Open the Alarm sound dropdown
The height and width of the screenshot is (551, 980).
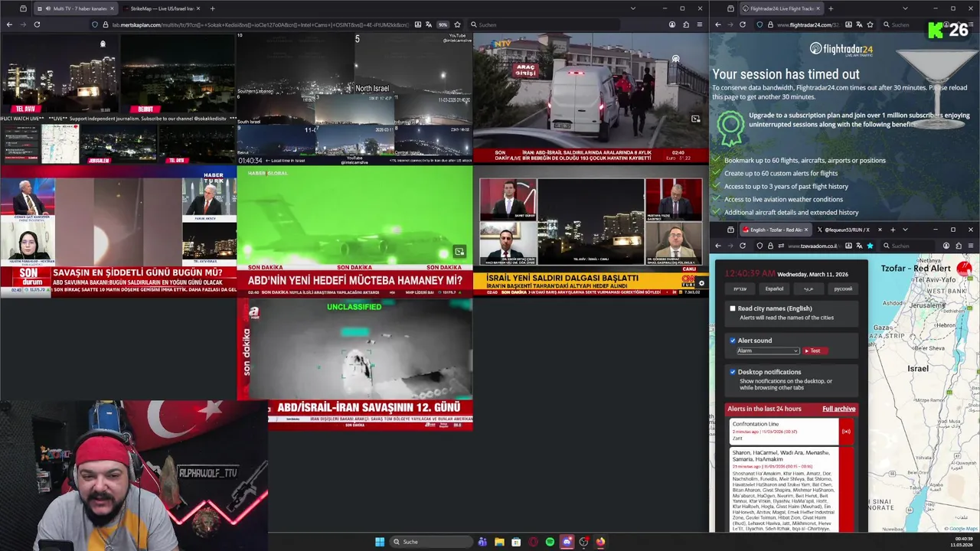pyautogui.click(x=768, y=350)
